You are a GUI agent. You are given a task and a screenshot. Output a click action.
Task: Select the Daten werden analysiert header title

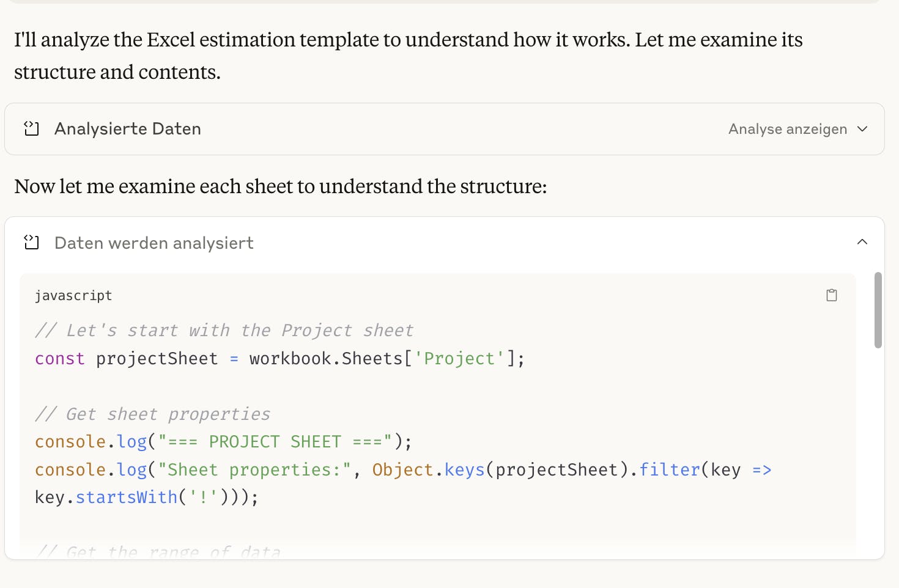[154, 243]
